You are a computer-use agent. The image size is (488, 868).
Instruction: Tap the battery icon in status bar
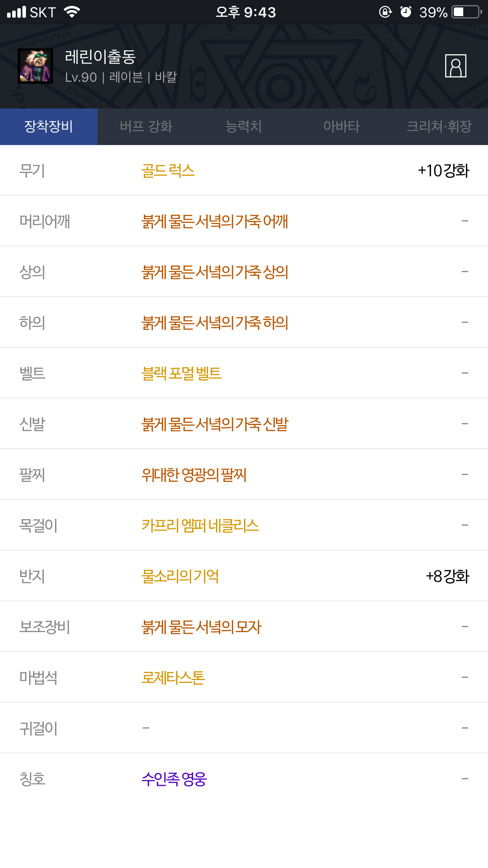(467, 12)
